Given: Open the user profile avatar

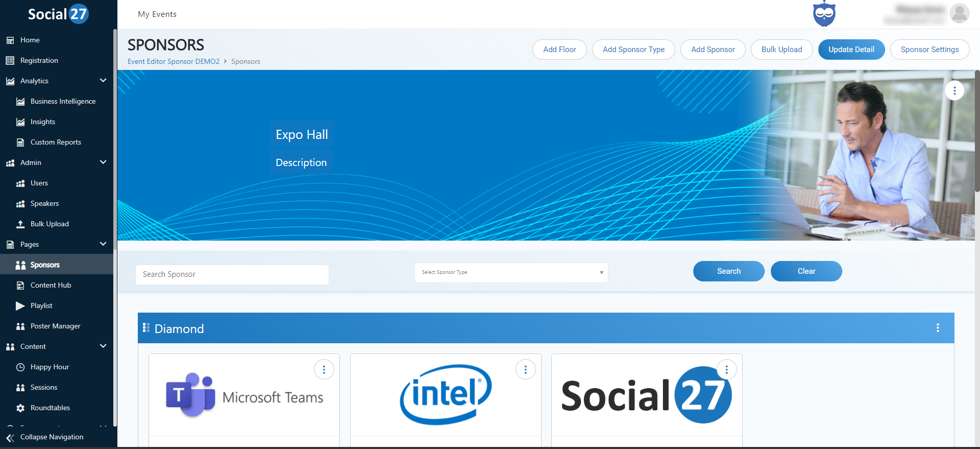Looking at the screenshot, I should 959,14.
